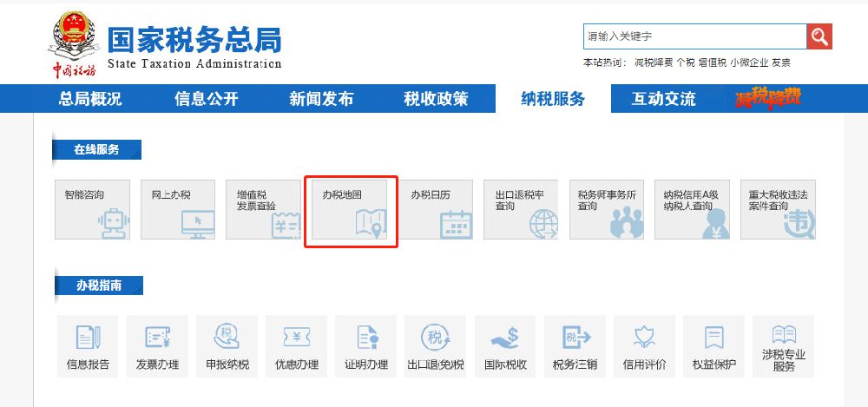Open 重大税收违法案件查询 tile
Screen dimensions: 868x407
(778, 209)
